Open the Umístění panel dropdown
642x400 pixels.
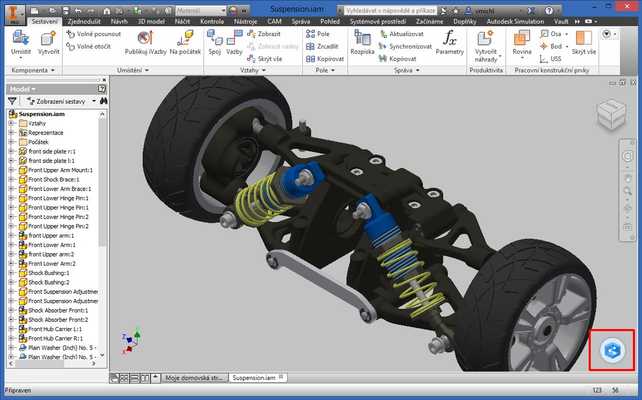point(133,70)
